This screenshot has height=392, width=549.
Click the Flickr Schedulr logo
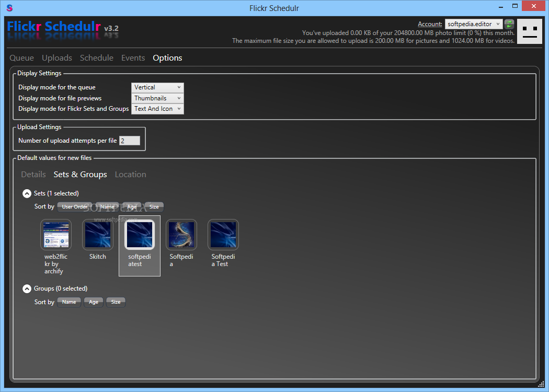(x=54, y=27)
